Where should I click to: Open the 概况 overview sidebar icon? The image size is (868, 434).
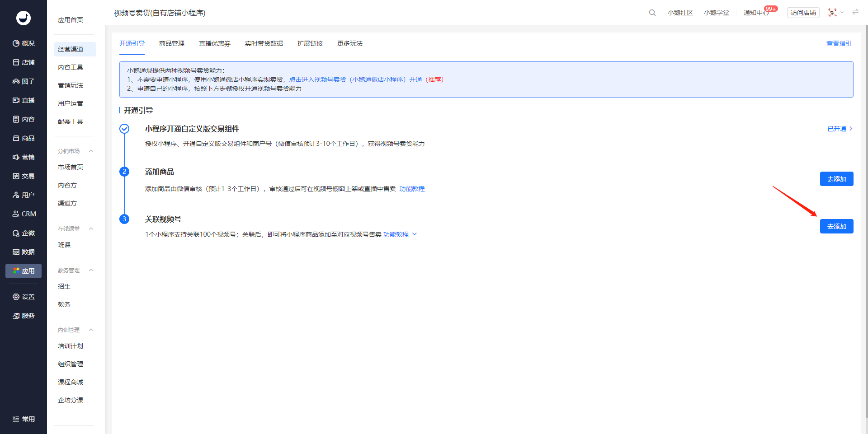16,43
